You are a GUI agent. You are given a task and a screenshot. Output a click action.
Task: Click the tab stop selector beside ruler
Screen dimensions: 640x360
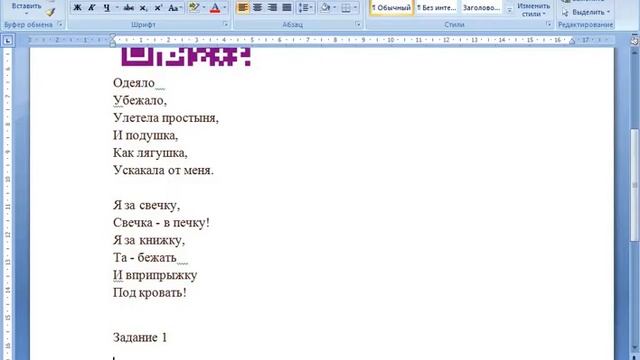[x=8, y=40]
